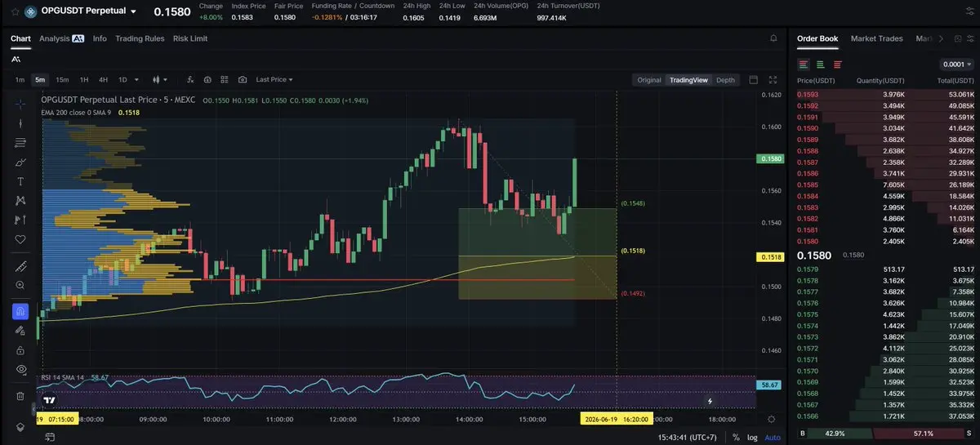The image size is (980, 445).
Task: Toggle percent scale button on chart
Action: pos(736,438)
